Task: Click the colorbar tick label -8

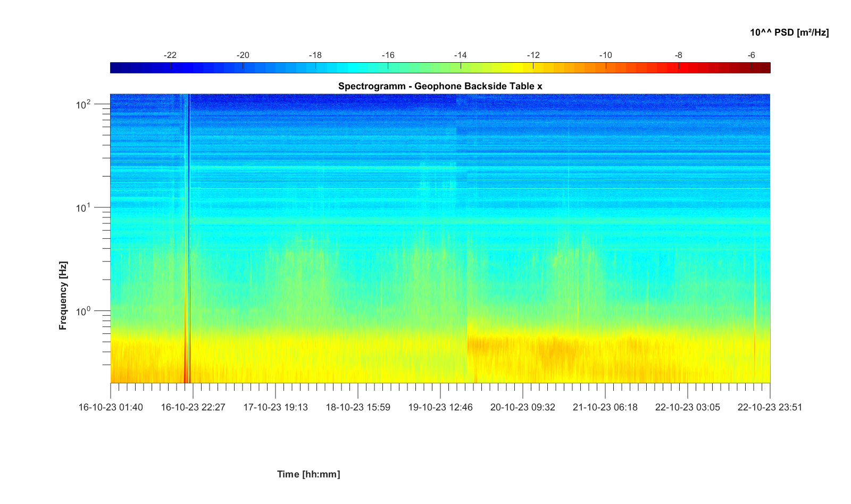Action: pos(678,55)
